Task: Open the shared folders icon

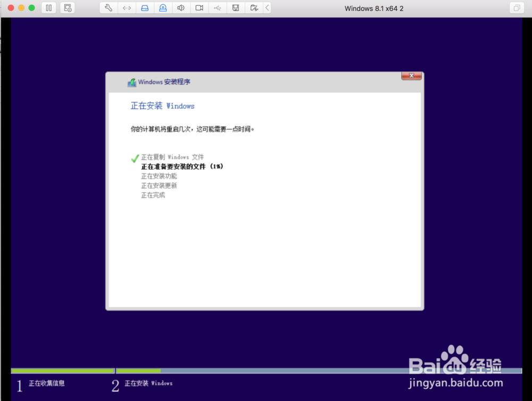Action: [253, 7]
